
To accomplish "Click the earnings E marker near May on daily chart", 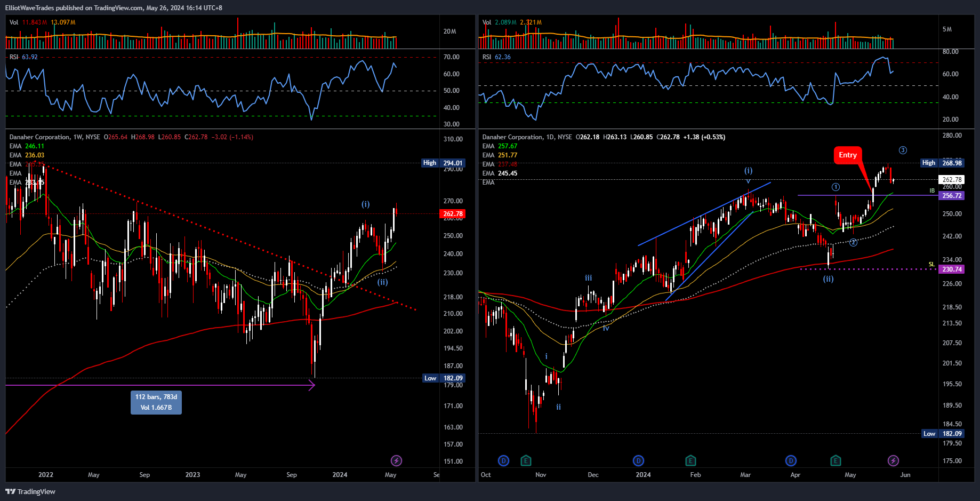I will coord(836,460).
